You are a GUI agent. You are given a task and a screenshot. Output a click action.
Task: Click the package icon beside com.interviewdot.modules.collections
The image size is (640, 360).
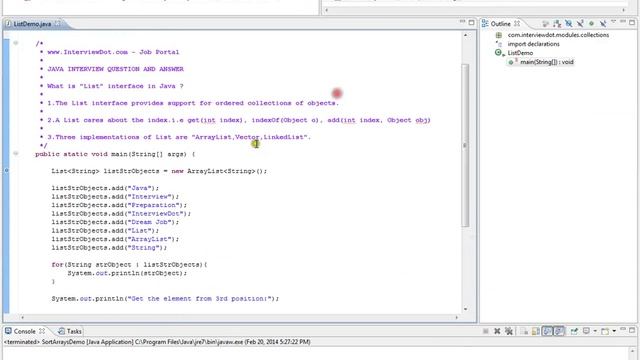[x=499, y=35]
